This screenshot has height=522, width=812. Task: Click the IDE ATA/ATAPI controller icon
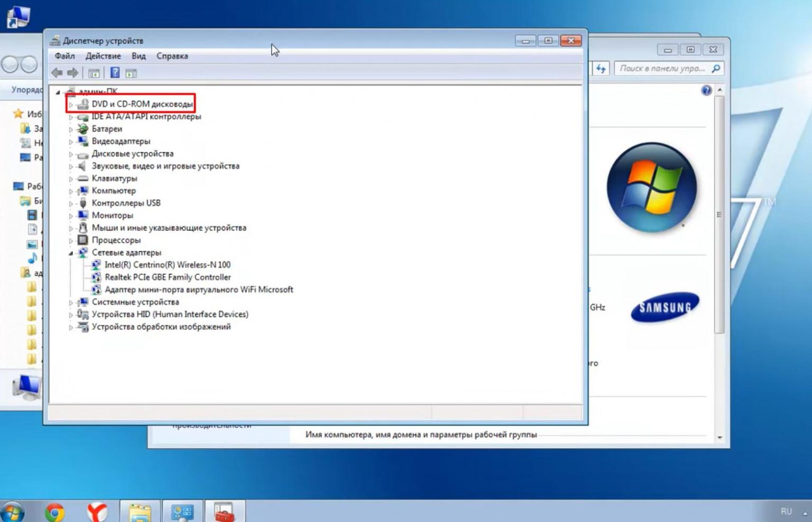[82, 117]
